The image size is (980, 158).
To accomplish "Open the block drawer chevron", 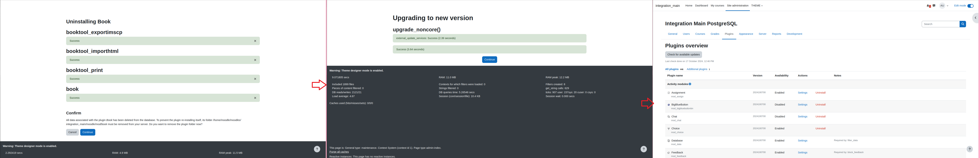I will pos(975,18).
